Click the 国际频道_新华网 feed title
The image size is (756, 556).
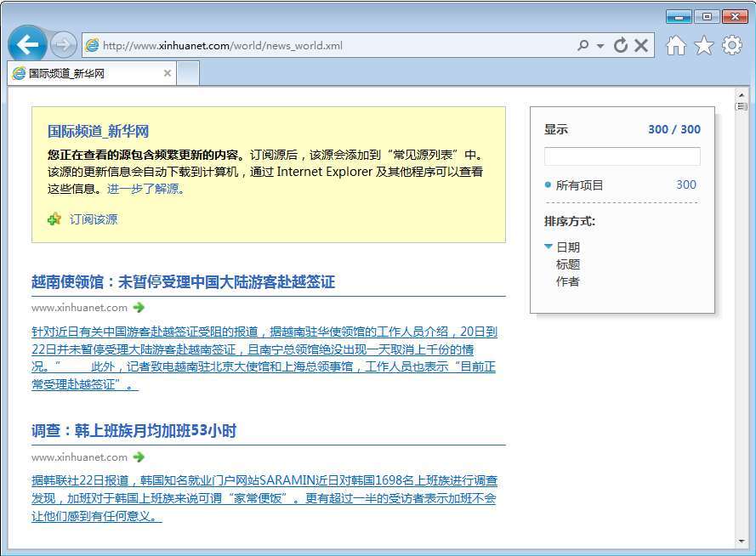click(98, 131)
